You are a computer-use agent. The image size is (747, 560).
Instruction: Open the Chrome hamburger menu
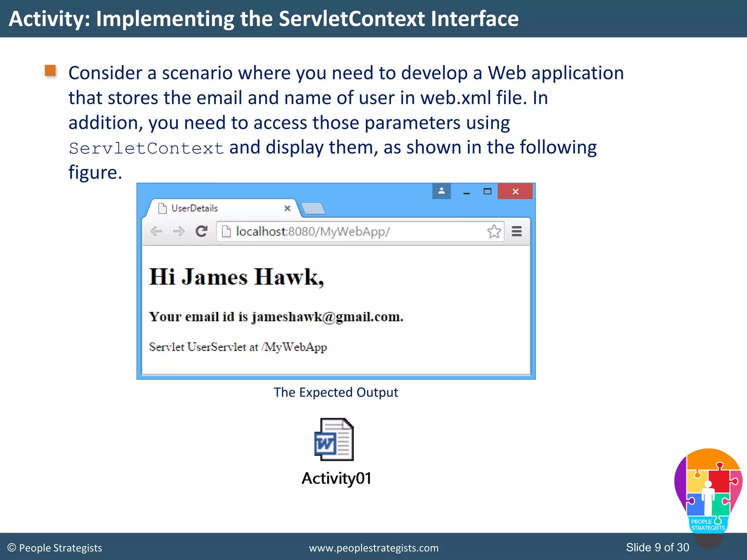516,231
